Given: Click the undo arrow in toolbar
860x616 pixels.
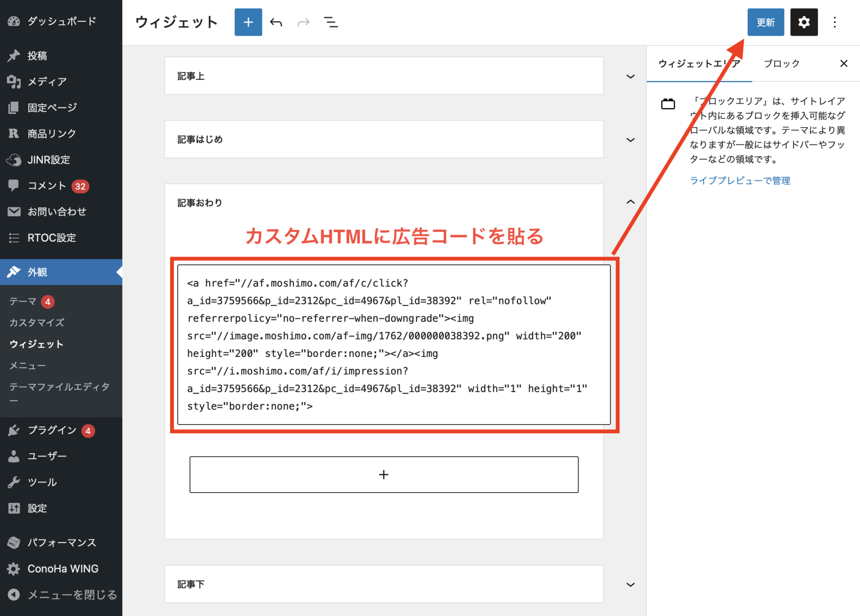Looking at the screenshot, I should [276, 22].
